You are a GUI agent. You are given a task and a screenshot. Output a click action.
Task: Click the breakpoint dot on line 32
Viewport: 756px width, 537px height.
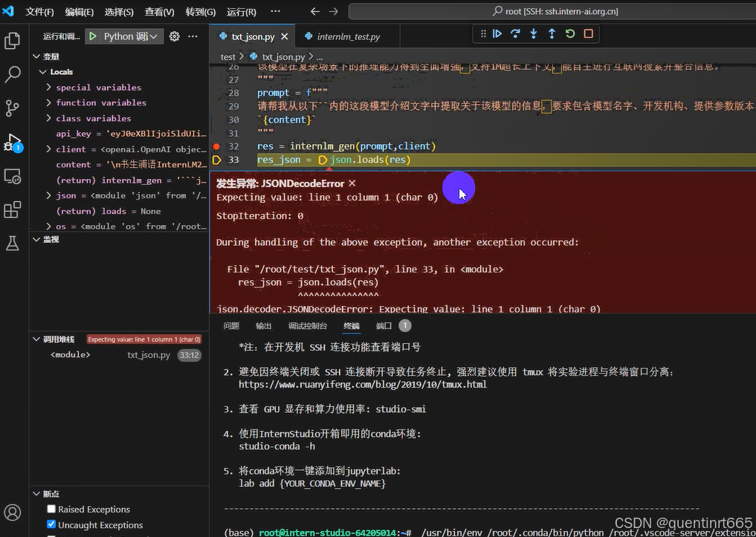pos(216,146)
